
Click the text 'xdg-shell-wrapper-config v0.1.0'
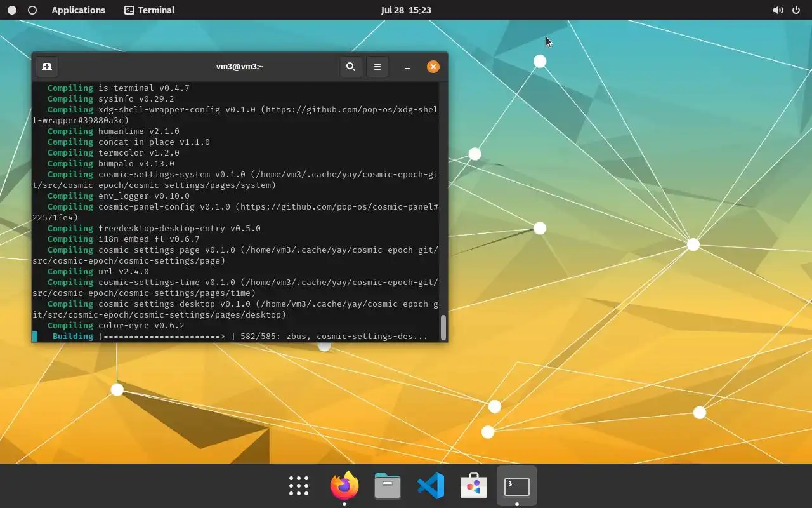click(x=177, y=110)
